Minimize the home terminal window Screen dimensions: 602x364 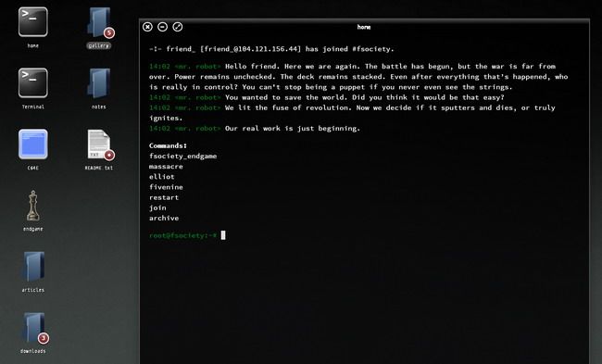(x=162, y=27)
